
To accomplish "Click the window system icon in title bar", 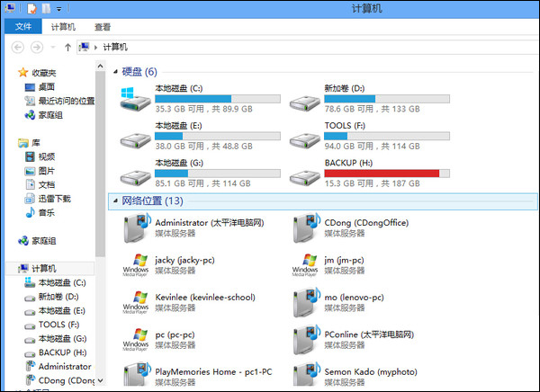I will coord(10,8).
